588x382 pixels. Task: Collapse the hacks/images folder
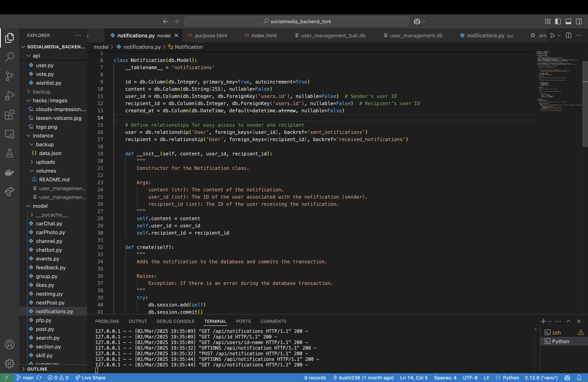[x=53, y=100]
